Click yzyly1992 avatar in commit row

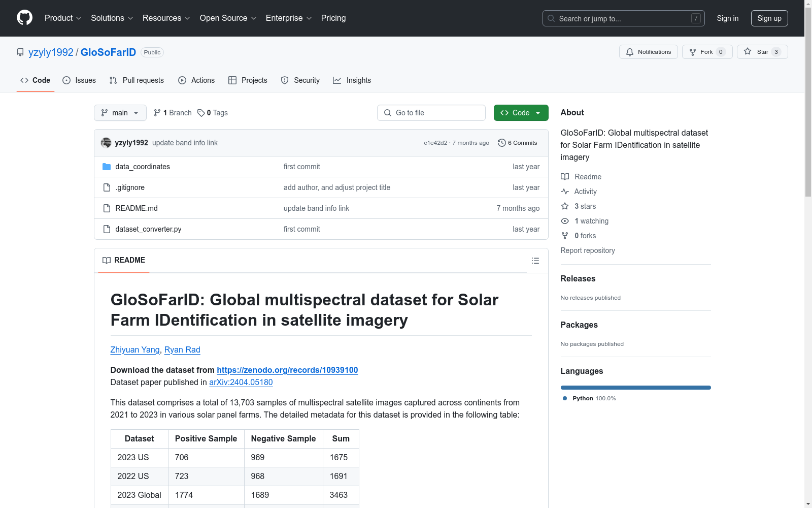(106, 143)
